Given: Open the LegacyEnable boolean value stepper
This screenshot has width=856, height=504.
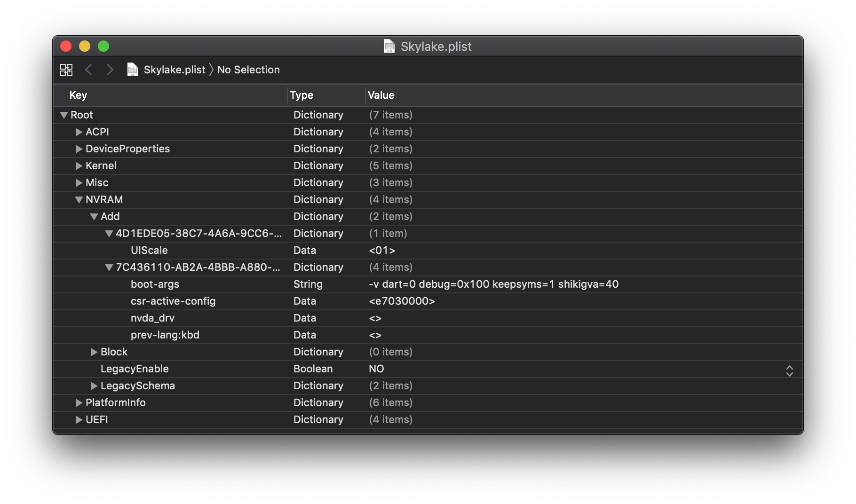Looking at the screenshot, I should (789, 370).
